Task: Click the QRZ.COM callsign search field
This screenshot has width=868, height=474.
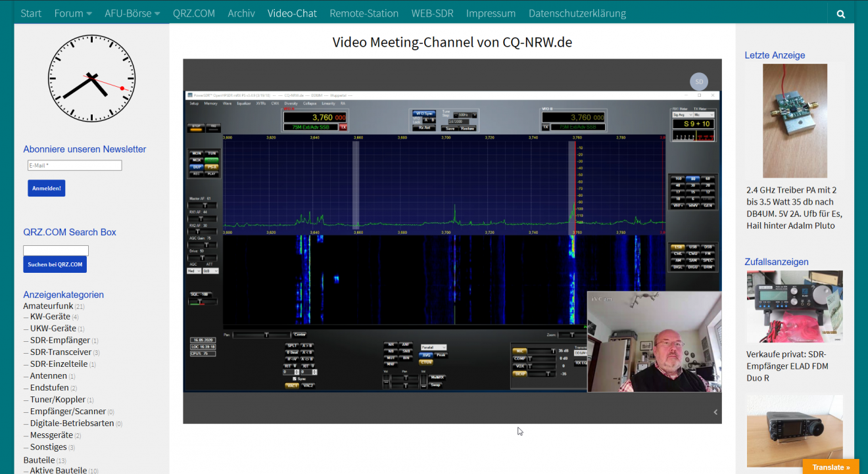Action: tap(56, 250)
